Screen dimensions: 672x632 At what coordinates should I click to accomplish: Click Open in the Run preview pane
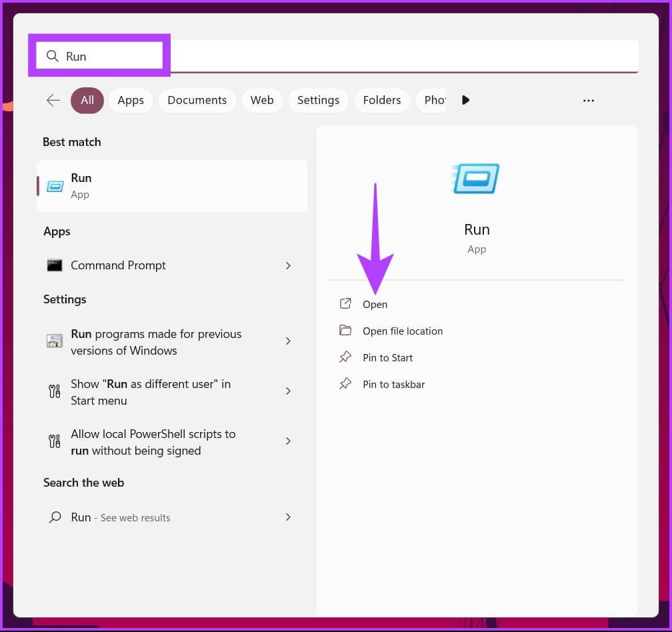click(x=375, y=305)
